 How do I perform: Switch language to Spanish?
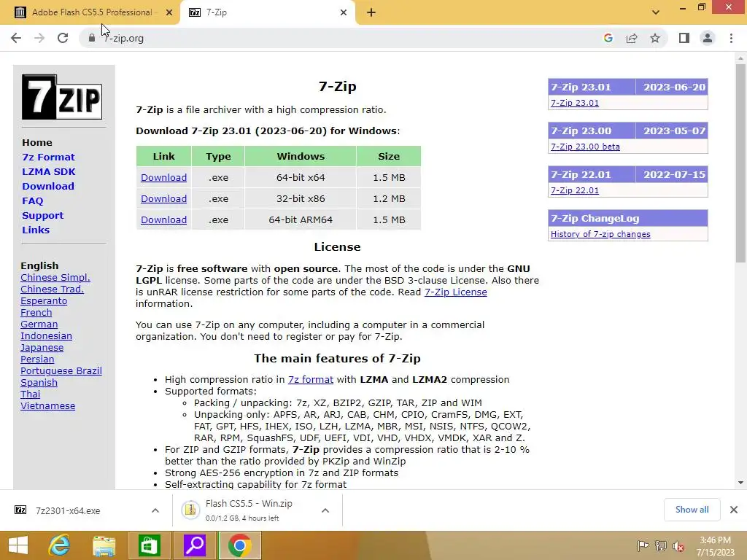click(39, 382)
